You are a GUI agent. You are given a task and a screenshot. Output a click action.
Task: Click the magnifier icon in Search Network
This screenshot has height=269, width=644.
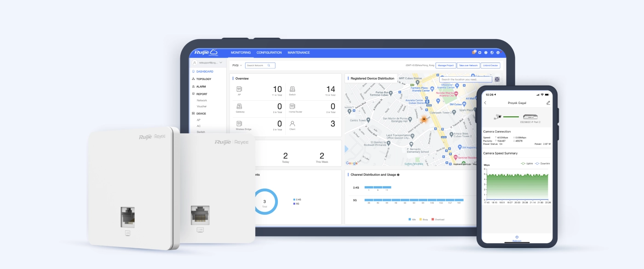coord(269,65)
